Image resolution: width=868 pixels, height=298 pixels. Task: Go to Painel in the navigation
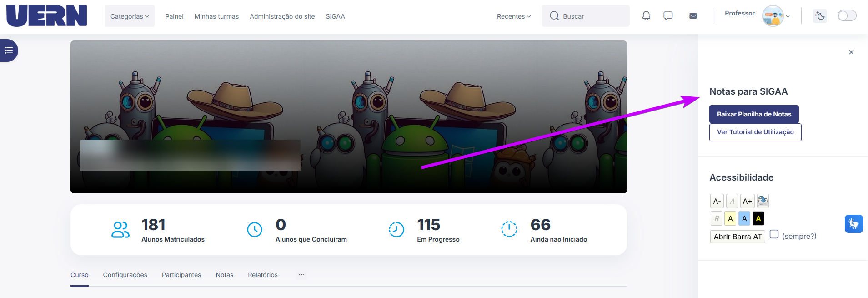coord(174,16)
